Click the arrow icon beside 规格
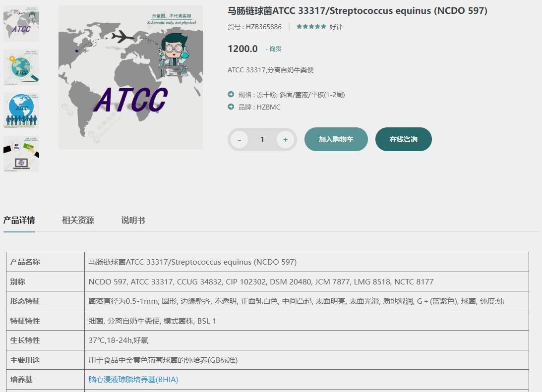 pyautogui.click(x=231, y=95)
